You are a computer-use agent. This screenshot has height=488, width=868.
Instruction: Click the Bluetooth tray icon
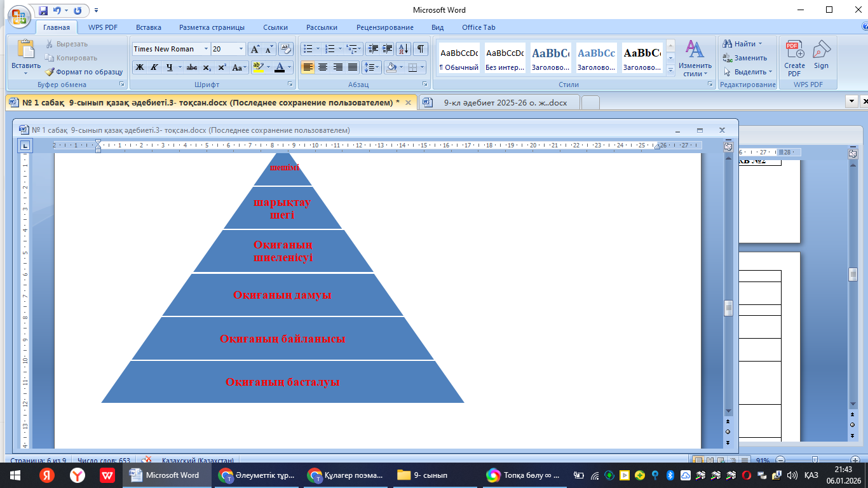[670, 475]
